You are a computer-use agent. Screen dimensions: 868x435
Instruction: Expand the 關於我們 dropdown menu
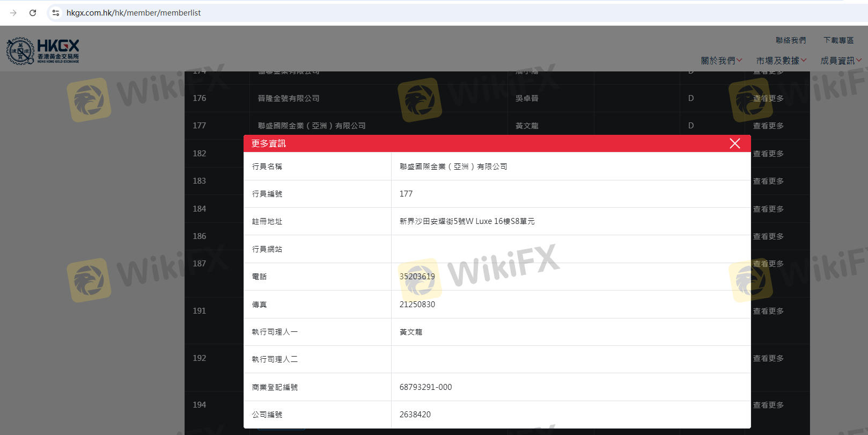tap(721, 61)
